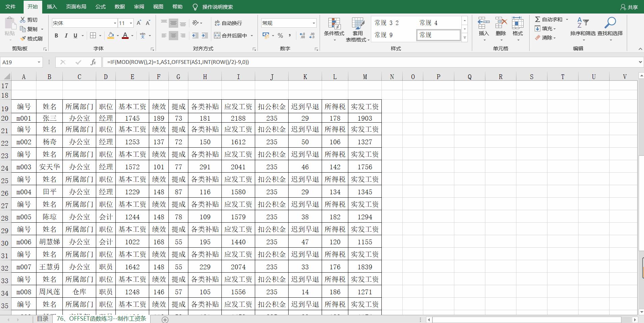
Task: Switch to the 目录 sheet tab
Action: coord(43,318)
